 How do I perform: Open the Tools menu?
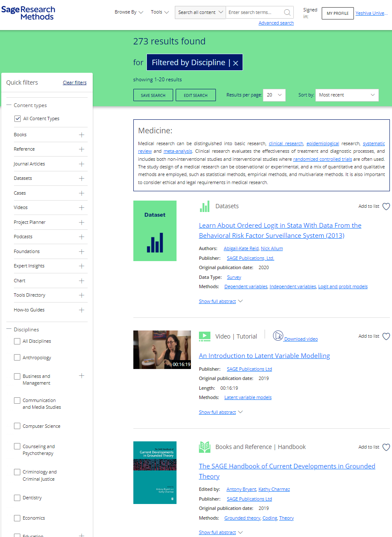pyautogui.click(x=160, y=12)
